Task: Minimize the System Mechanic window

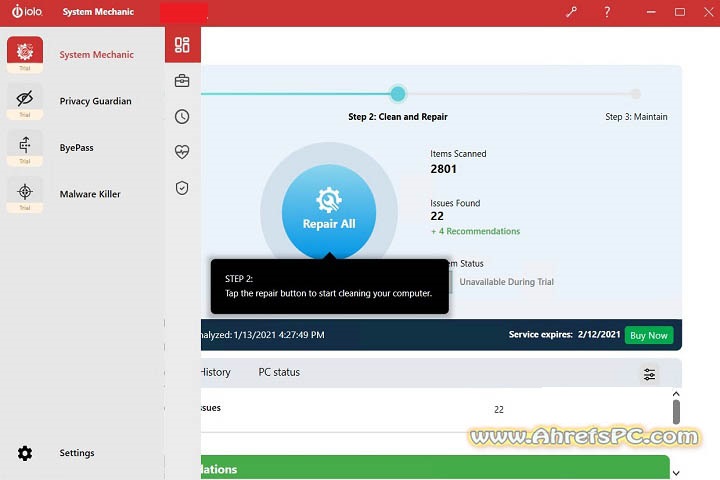Action: point(651,12)
